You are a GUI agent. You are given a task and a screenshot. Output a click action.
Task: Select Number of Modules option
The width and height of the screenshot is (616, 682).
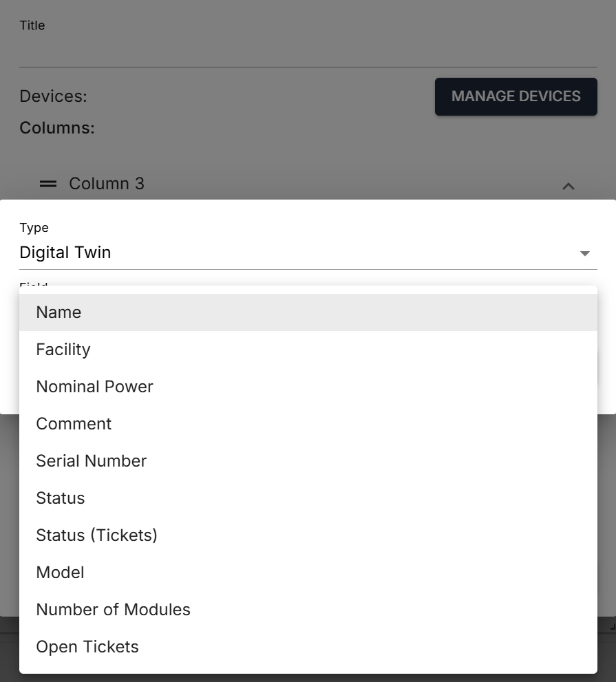pos(113,610)
